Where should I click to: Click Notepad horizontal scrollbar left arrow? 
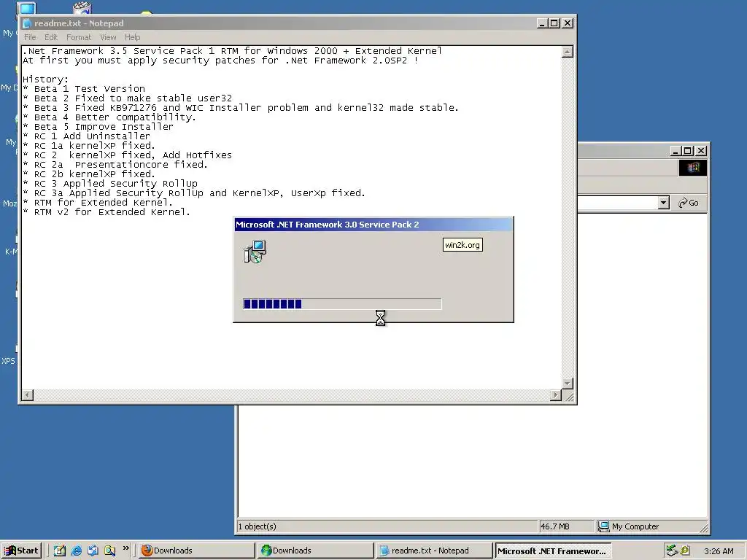tap(28, 394)
